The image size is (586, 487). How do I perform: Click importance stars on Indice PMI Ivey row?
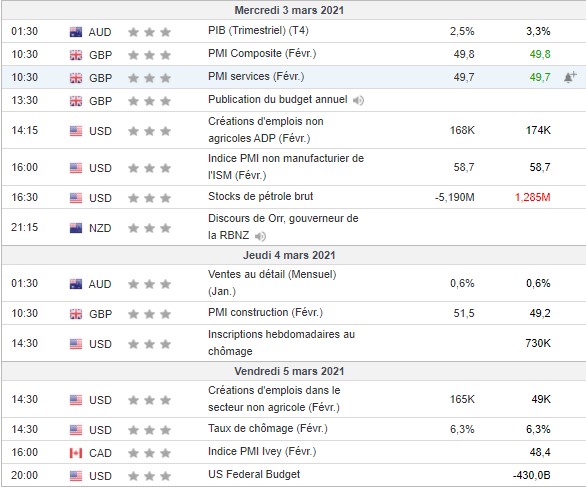(149, 453)
